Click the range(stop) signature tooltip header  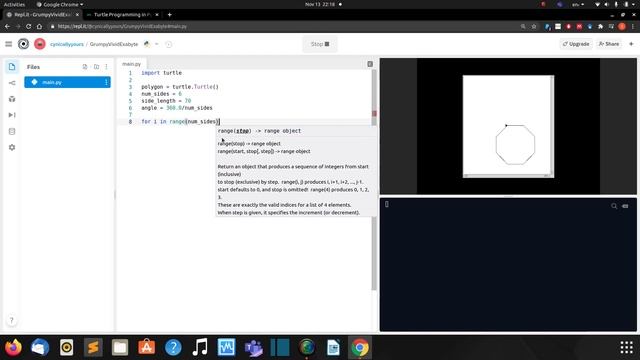click(260, 131)
